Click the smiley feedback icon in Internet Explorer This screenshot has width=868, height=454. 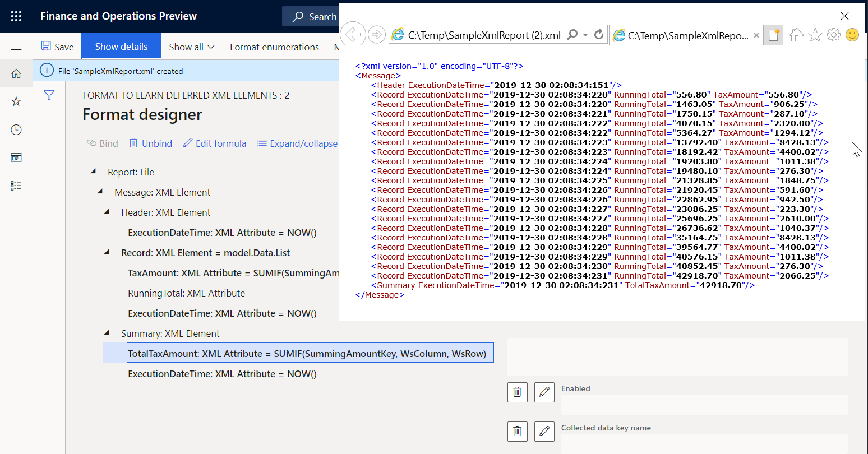coord(852,35)
